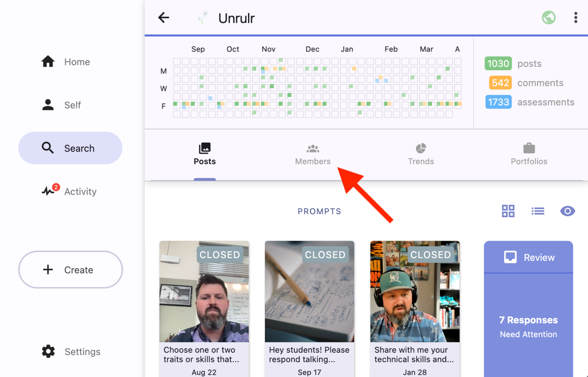Open the three-dot more options menu
Image resolution: width=588 pixels, height=377 pixels.
coord(576,18)
